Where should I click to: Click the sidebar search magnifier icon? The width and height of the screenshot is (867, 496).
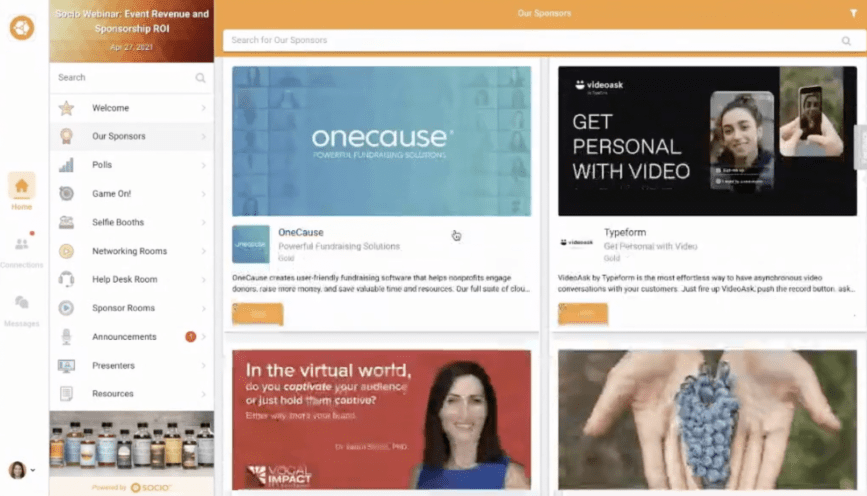pyautogui.click(x=200, y=78)
